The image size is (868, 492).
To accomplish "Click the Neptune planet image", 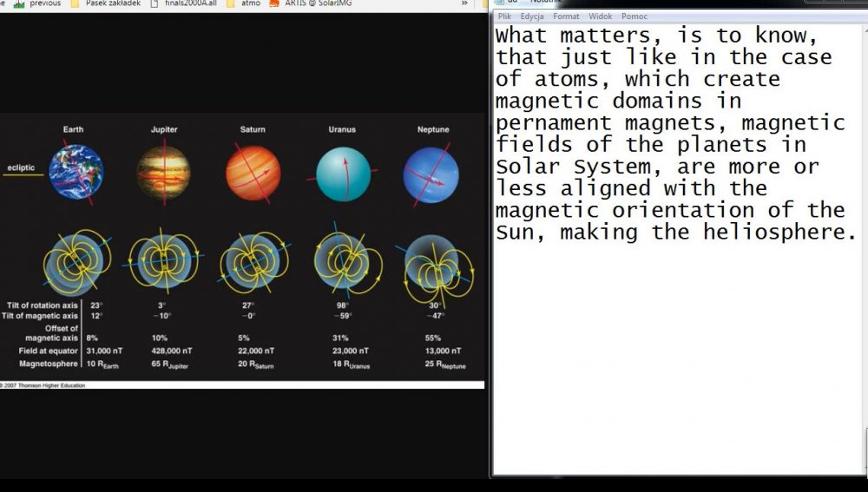I will pyautogui.click(x=431, y=174).
